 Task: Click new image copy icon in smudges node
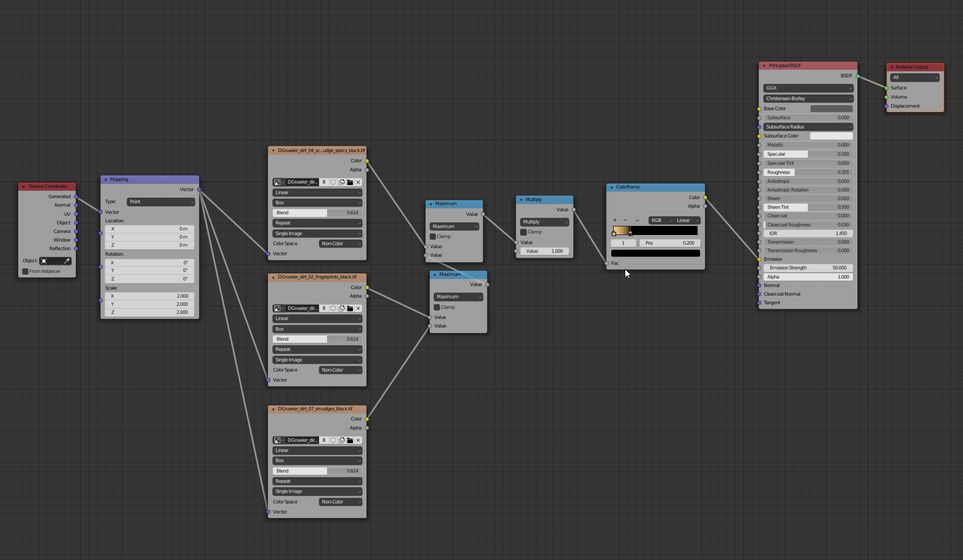coord(342,440)
